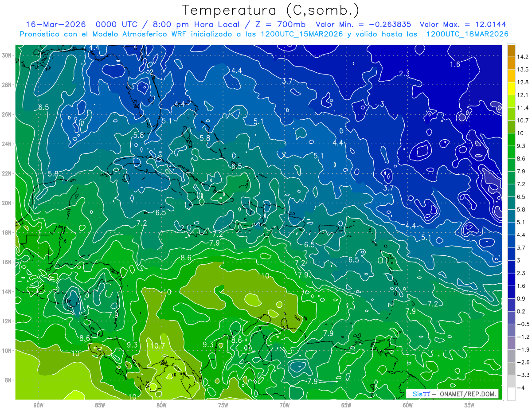Screen dimensions: 532x411
Task: Click the legend label "-1.9"
Action: click(524, 349)
